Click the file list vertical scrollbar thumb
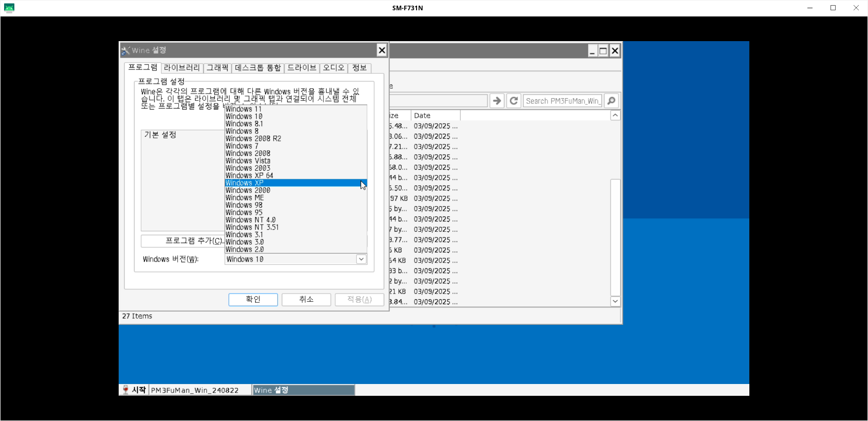 (615, 237)
